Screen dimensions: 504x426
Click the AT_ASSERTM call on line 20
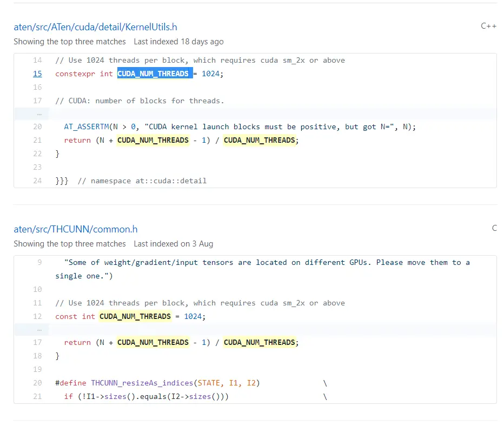pos(86,127)
